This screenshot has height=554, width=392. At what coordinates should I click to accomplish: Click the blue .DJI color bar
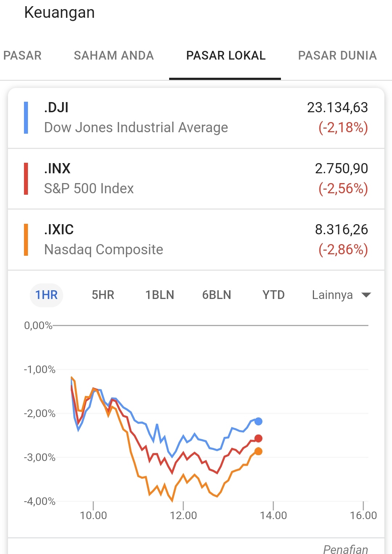26,118
